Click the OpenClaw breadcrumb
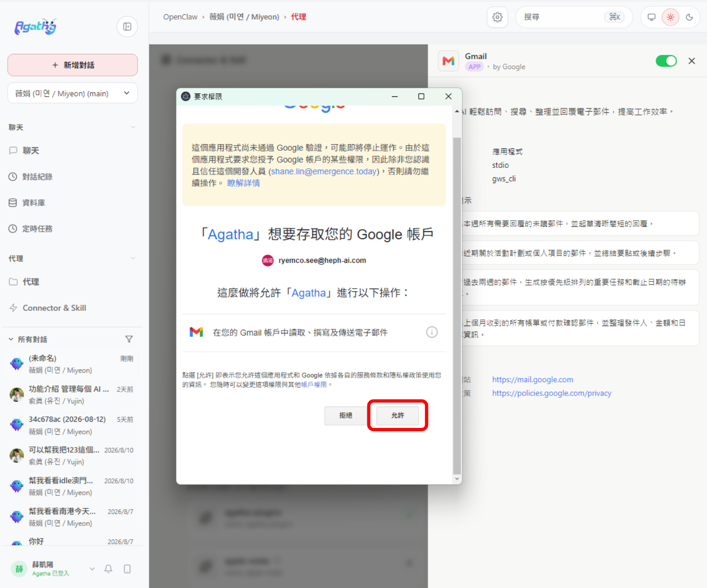This screenshot has width=707, height=588. tap(180, 17)
